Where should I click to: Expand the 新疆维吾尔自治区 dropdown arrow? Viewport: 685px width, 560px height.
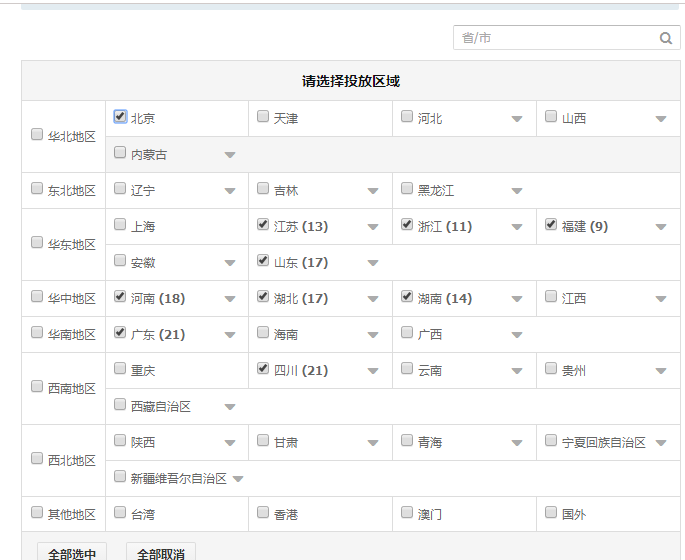238,479
